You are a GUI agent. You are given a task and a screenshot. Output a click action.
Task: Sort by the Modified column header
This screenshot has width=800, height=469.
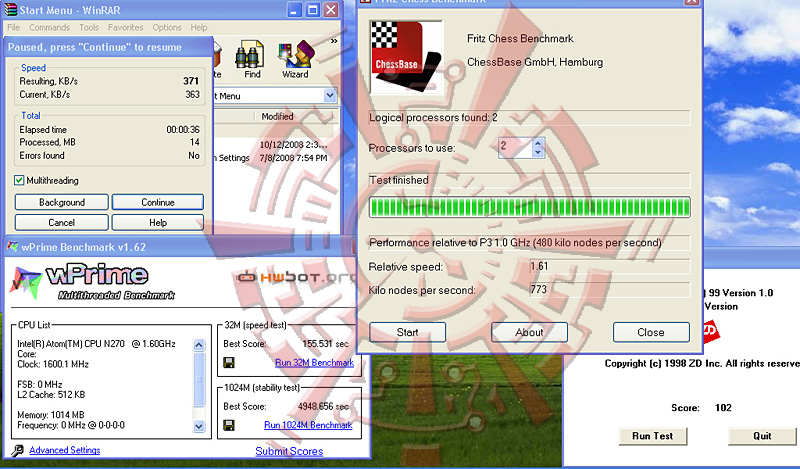tap(277, 116)
